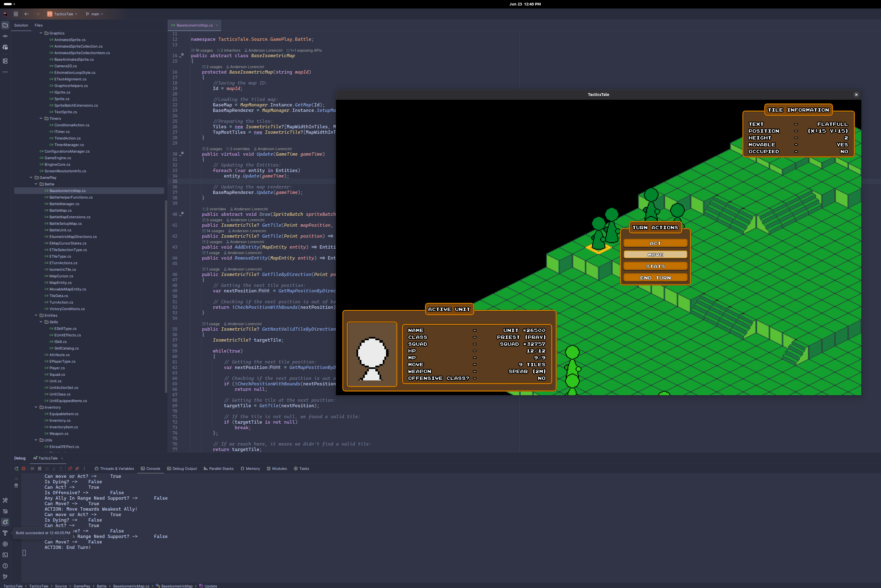Viewport: 881px width, 588px height.
Task: Collapse the Skills folder
Action: (41, 322)
